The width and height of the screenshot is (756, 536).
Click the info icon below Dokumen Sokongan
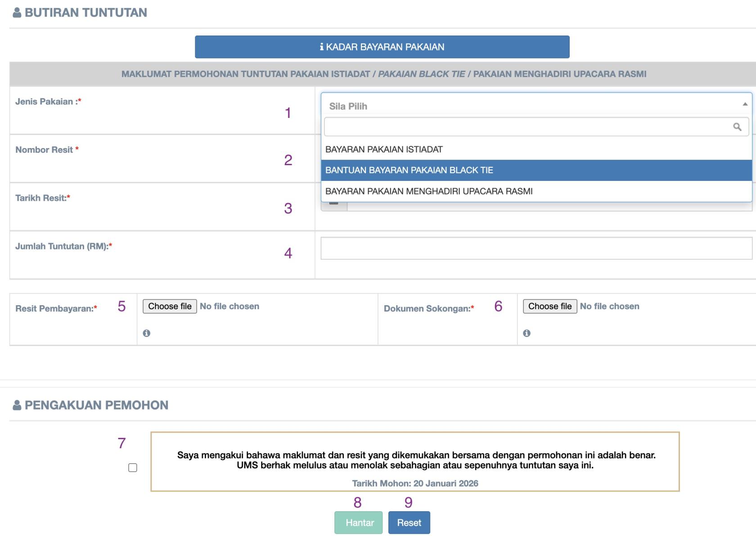(526, 333)
